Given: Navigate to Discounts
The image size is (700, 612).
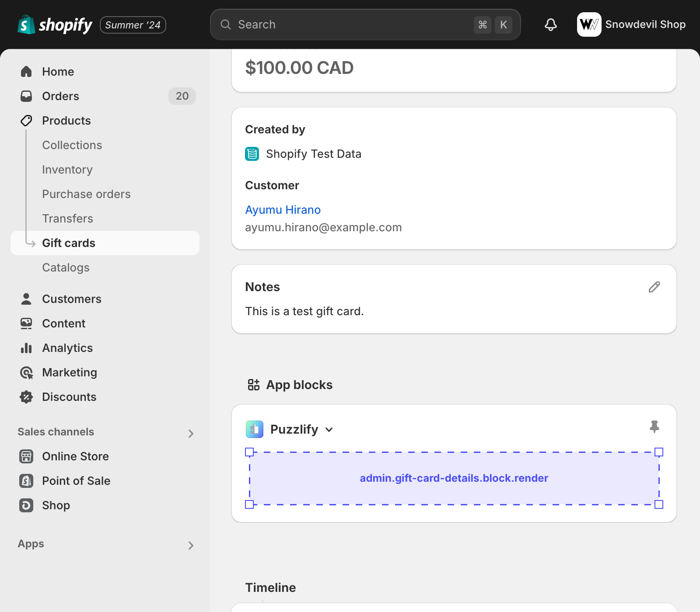Looking at the screenshot, I should click(x=69, y=397).
